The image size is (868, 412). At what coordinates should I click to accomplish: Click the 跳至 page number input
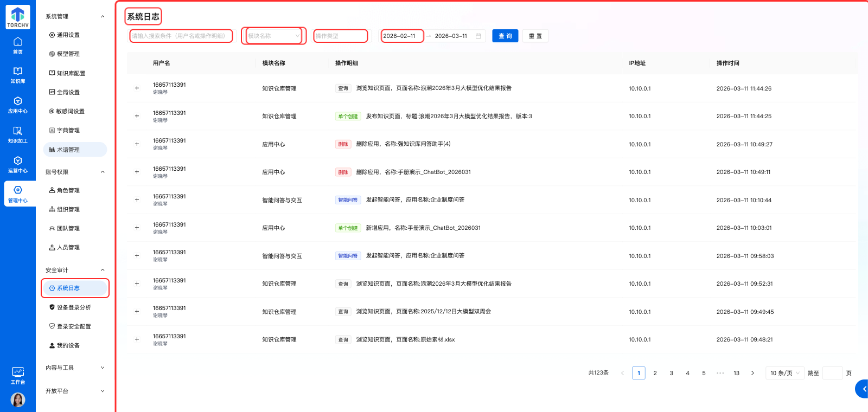click(832, 373)
